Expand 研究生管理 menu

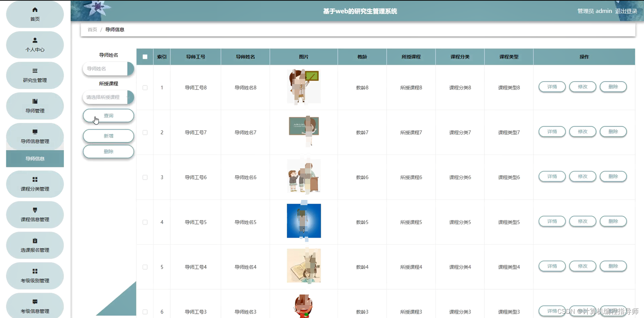click(35, 75)
